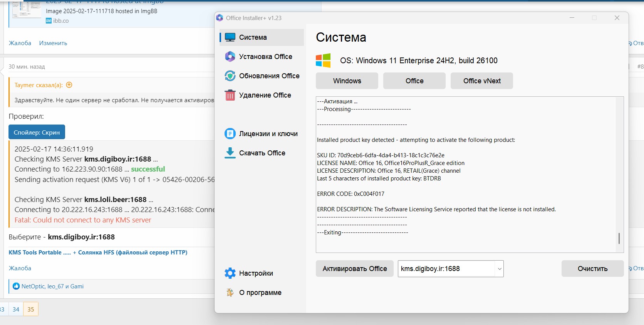The width and height of the screenshot is (644, 325).
Task: Click the Изменить link in forum
Action: (53, 43)
